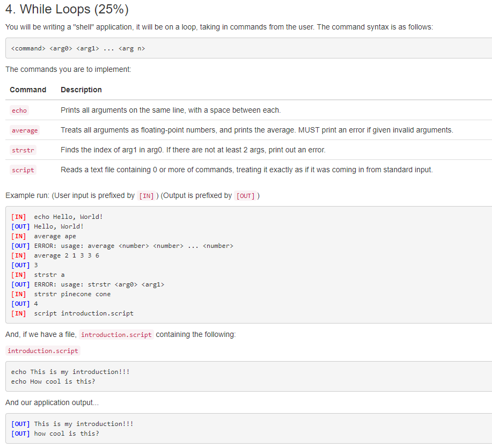Select the echo command badge in the table
Image resolution: width=492 pixels, height=448 pixels.
[19, 111]
